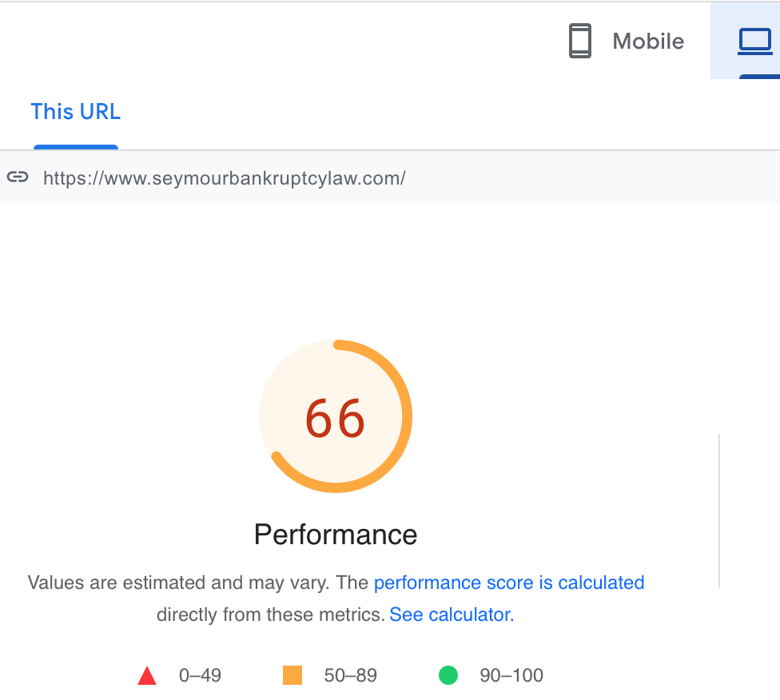Click the orange square legend icon
The height and width of the screenshot is (700, 780).
click(x=292, y=676)
